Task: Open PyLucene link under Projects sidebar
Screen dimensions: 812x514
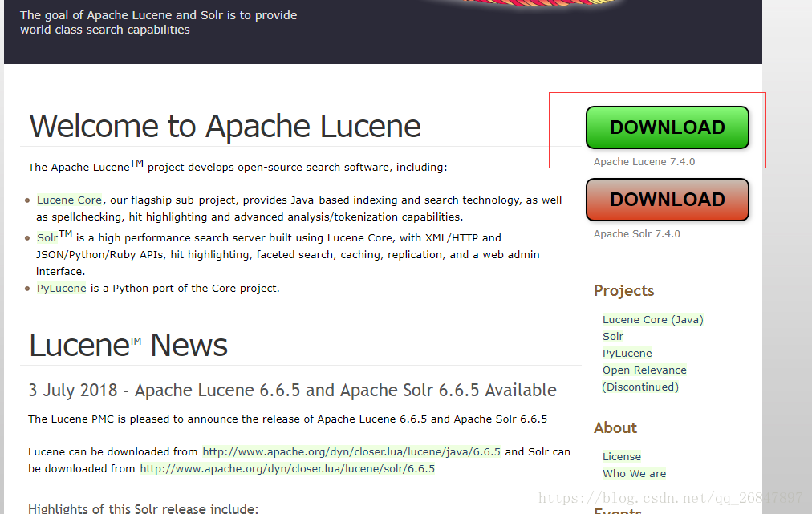Action: (x=627, y=353)
